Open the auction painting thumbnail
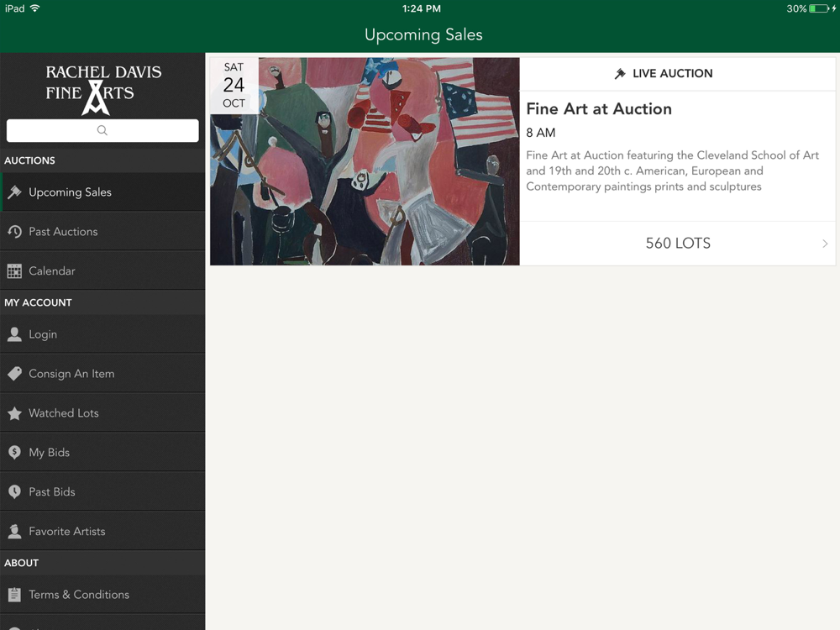This screenshot has width=840, height=630. pos(365,161)
